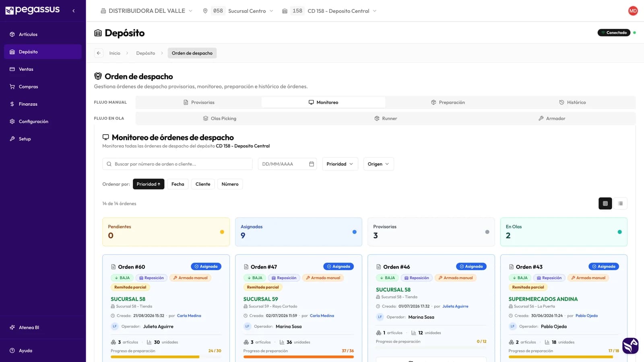Open the CD 158 Deposito Central selector
This screenshot has width=644, height=362.
coord(329,11)
